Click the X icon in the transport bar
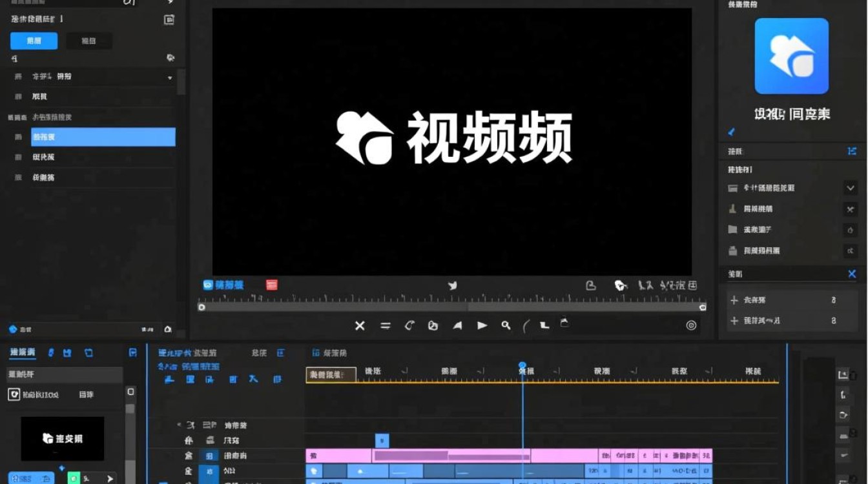Viewport: 868px width, 484px height. tap(360, 326)
